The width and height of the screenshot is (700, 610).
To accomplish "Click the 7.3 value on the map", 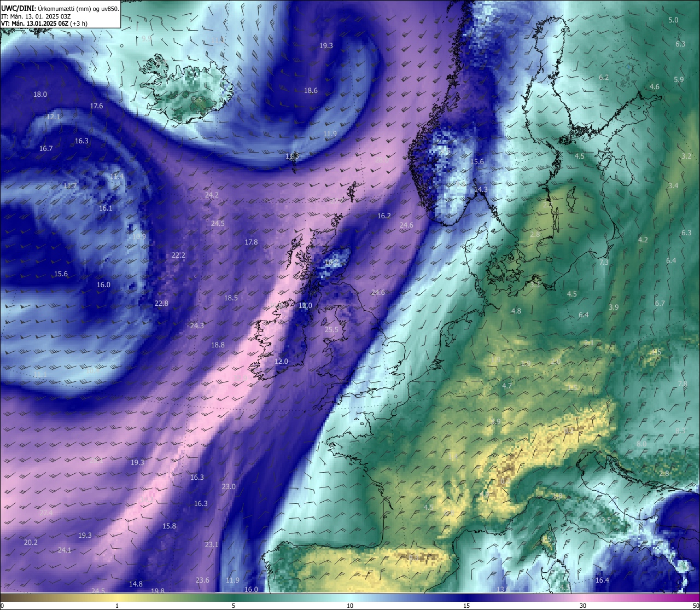I will click(604, 263).
